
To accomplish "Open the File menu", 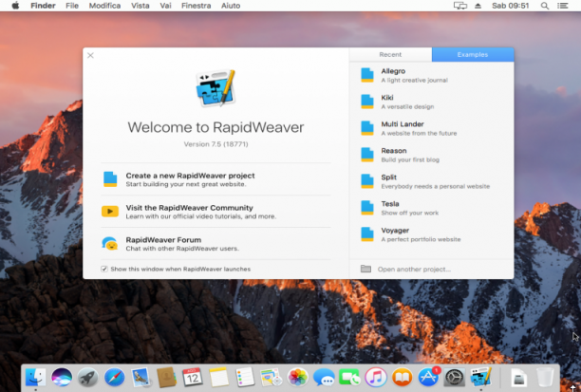I will 72,6.
